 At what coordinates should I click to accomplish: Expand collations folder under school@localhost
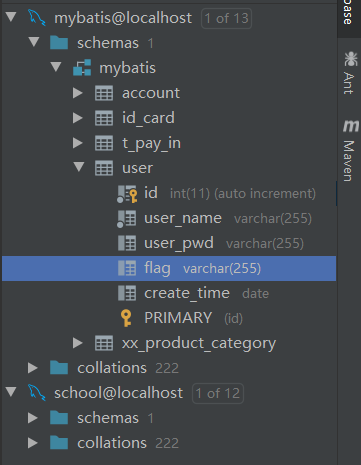pos(33,443)
